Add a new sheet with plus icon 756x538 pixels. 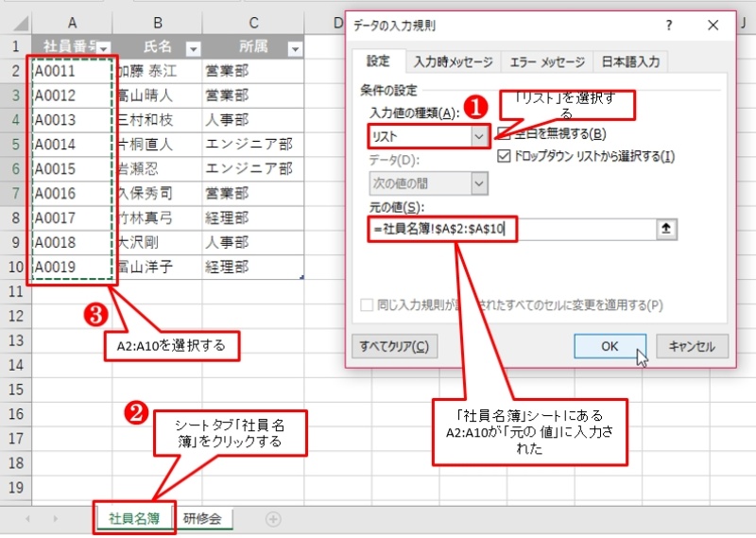coord(273,518)
